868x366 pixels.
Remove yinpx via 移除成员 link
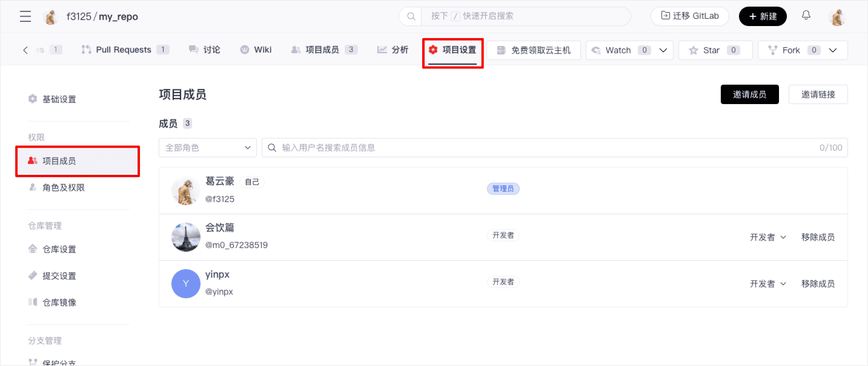[817, 284]
